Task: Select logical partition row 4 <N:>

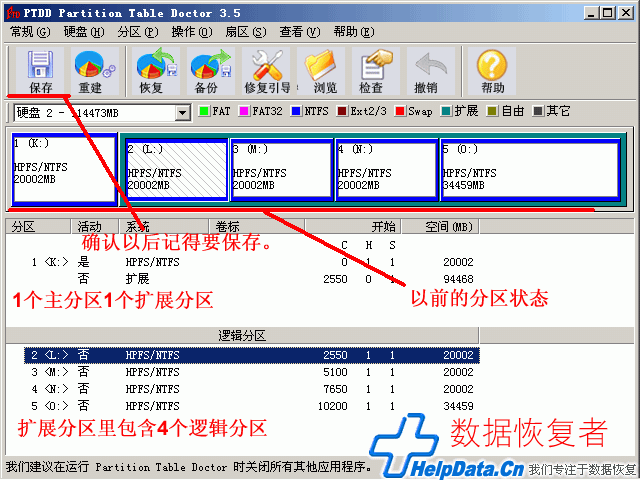Action: [252, 389]
